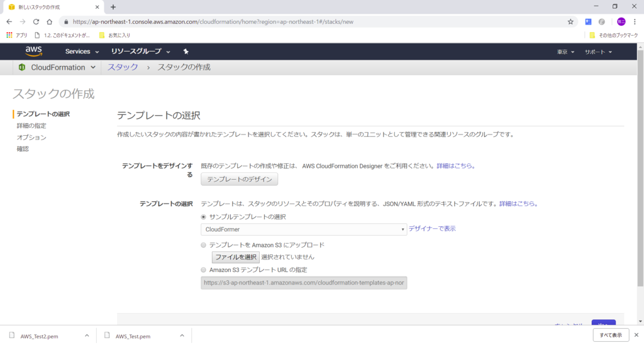Image resolution: width=644 pixels, height=345 pixels.
Task: Click the gray circular extension icon
Action: (x=602, y=22)
